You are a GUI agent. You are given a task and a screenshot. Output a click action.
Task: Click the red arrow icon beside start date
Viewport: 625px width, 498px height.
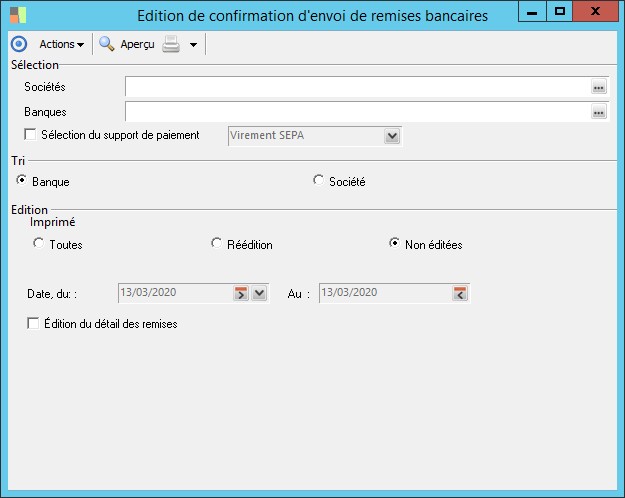241,293
